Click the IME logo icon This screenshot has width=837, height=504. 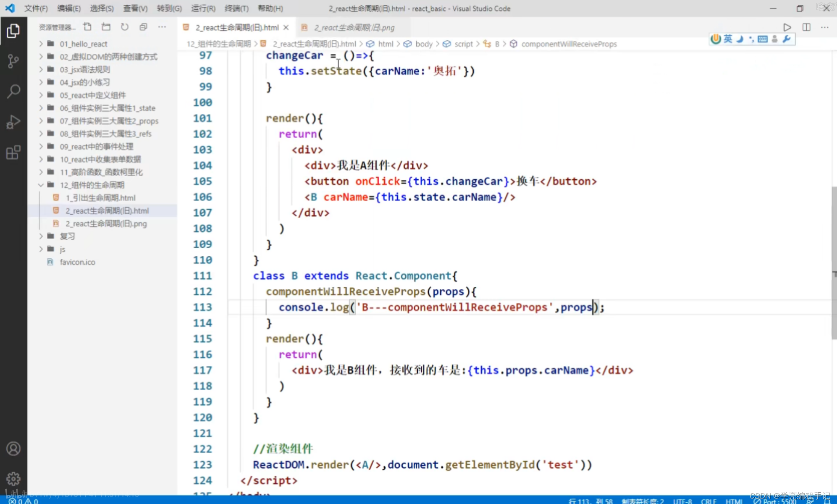pyautogui.click(x=716, y=39)
